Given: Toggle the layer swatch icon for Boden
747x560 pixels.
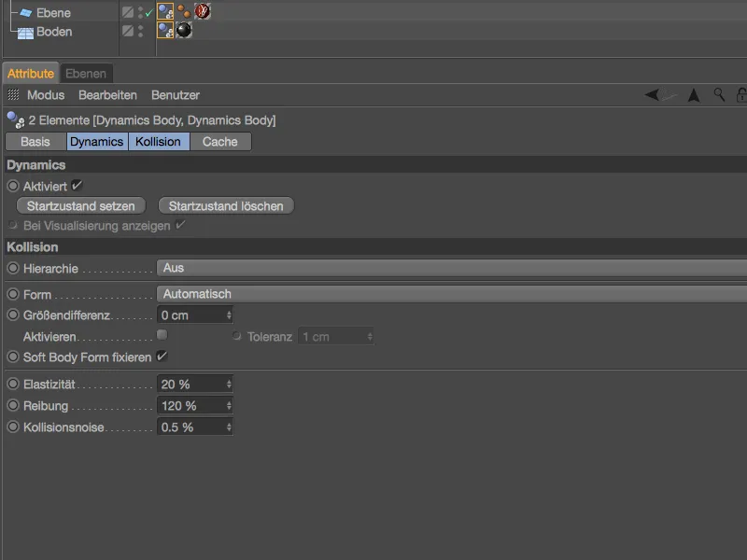Looking at the screenshot, I should pyautogui.click(x=128, y=31).
